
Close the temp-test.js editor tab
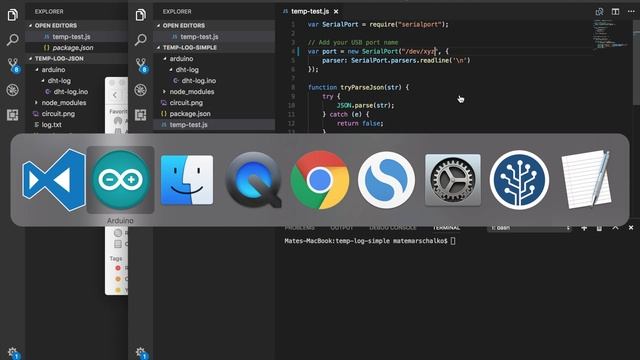tap(336, 11)
